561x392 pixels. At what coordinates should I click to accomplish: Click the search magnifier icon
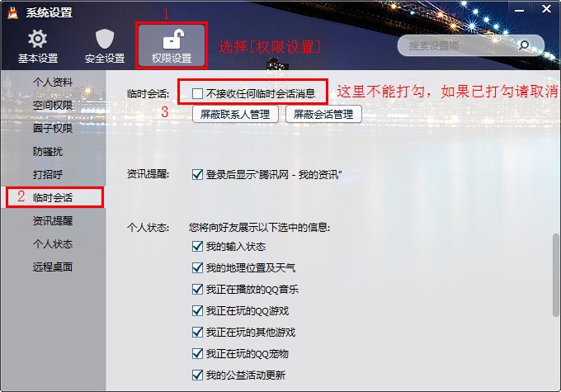pos(524,45)
